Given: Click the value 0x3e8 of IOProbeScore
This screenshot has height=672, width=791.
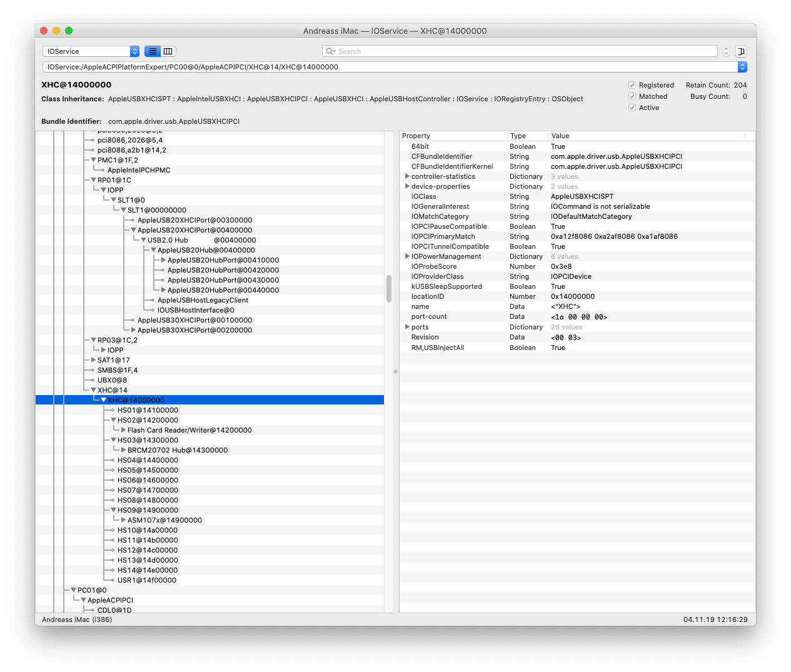Looking at the screenshot, I should (561, 266).
